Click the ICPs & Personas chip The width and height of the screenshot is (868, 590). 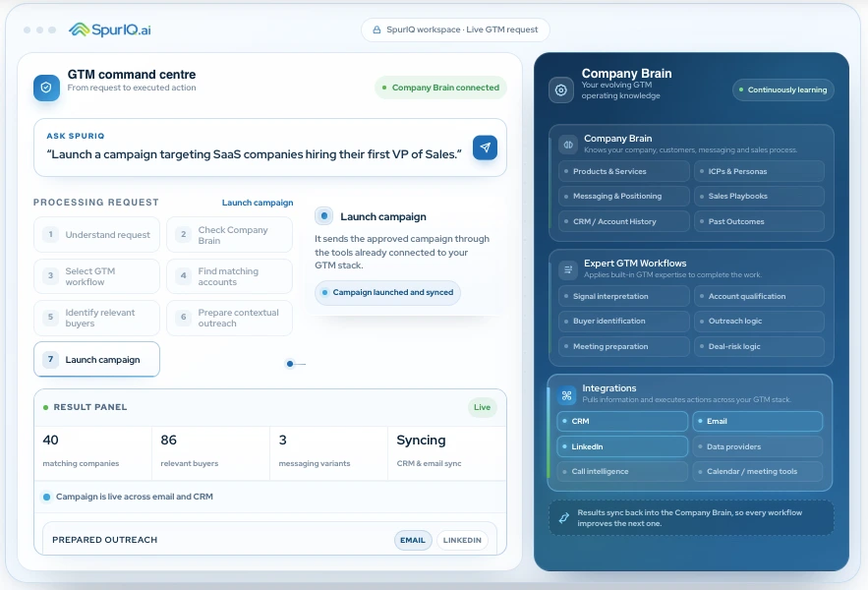(x=759, y=171)
